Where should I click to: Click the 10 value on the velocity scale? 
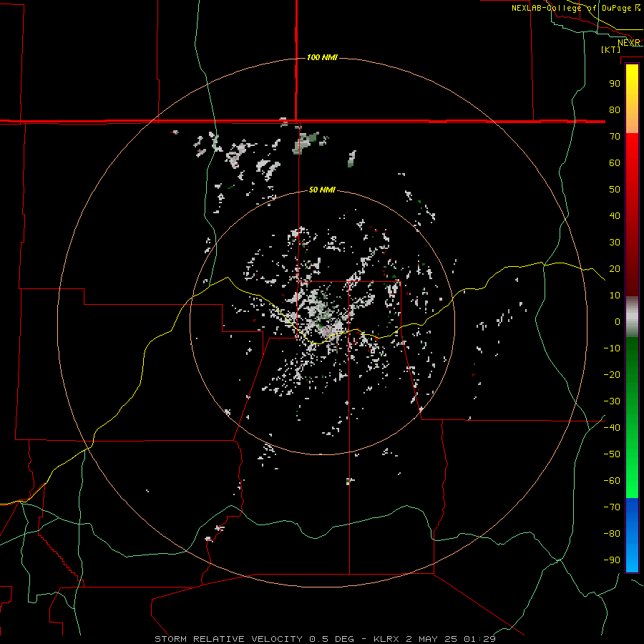point(615,296)
